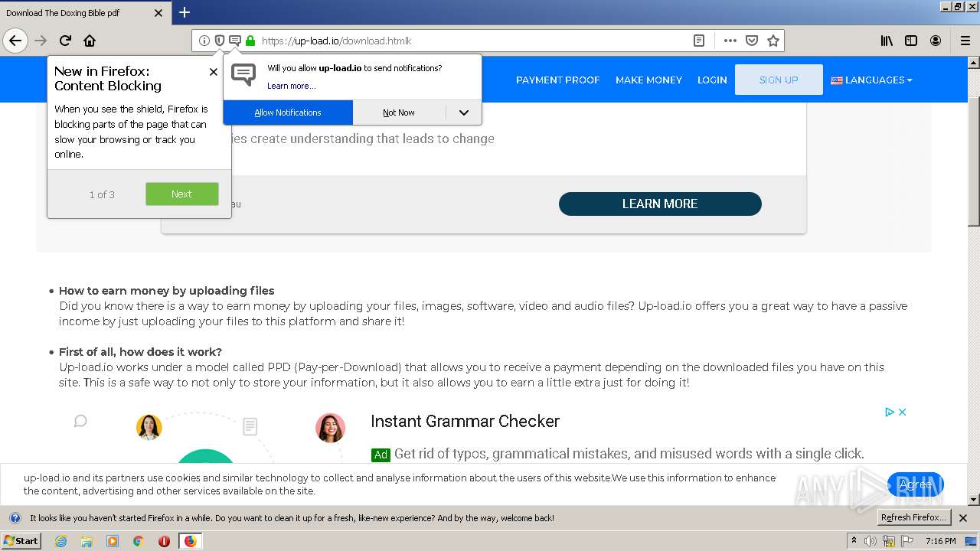The width and height of the screenshot is (980, 551).
Task: Click Action Center flag tray icon
Action: pyautogui.click(x=908, y=541)
